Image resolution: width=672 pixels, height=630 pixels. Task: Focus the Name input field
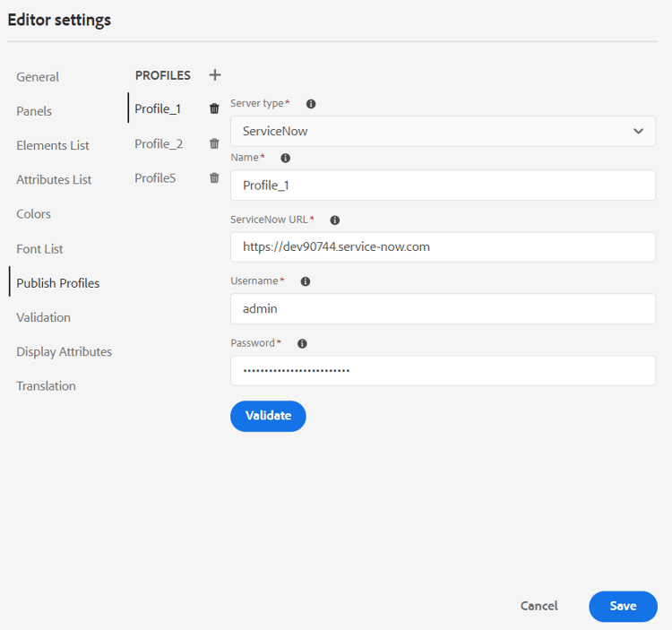pos(443,186)
